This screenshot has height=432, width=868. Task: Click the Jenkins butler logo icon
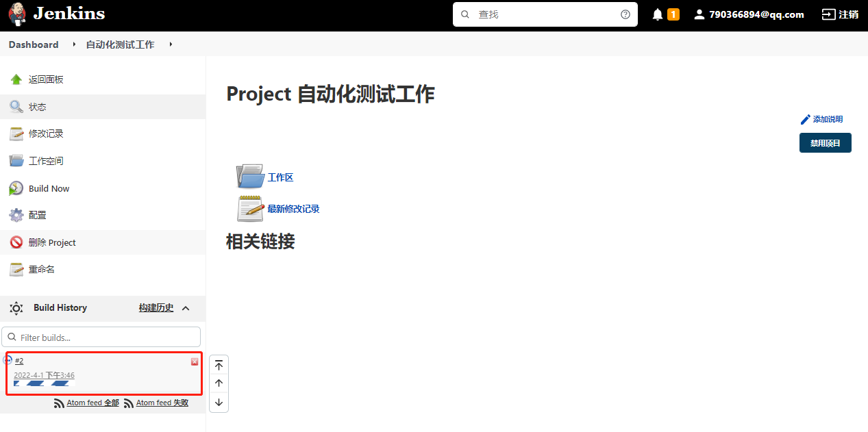tap(17, 14)
